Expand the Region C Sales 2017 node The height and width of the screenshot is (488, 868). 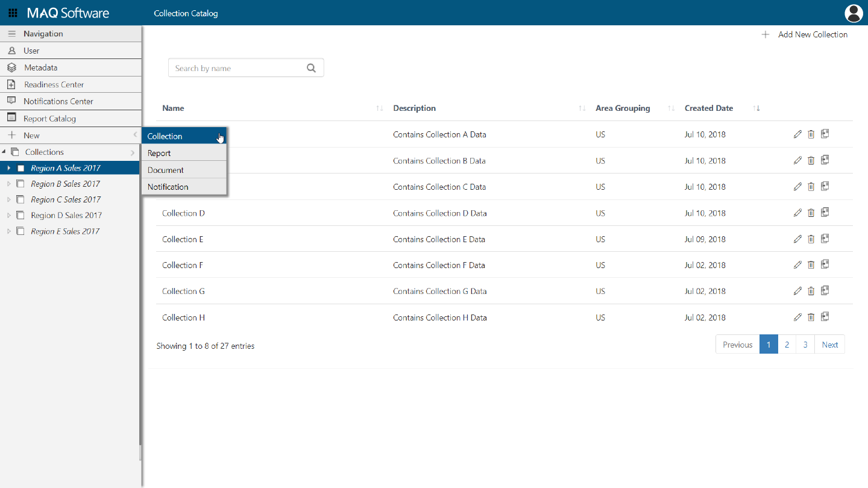8,199
